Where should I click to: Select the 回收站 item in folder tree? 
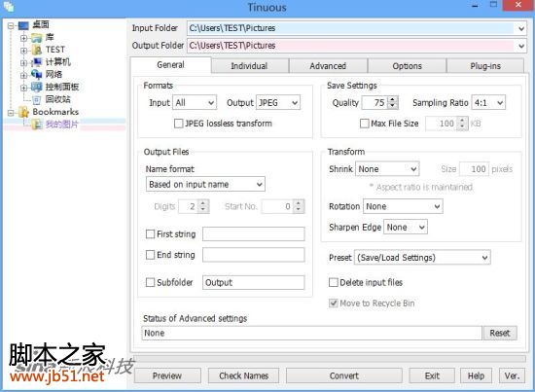[x=58, y=99]
